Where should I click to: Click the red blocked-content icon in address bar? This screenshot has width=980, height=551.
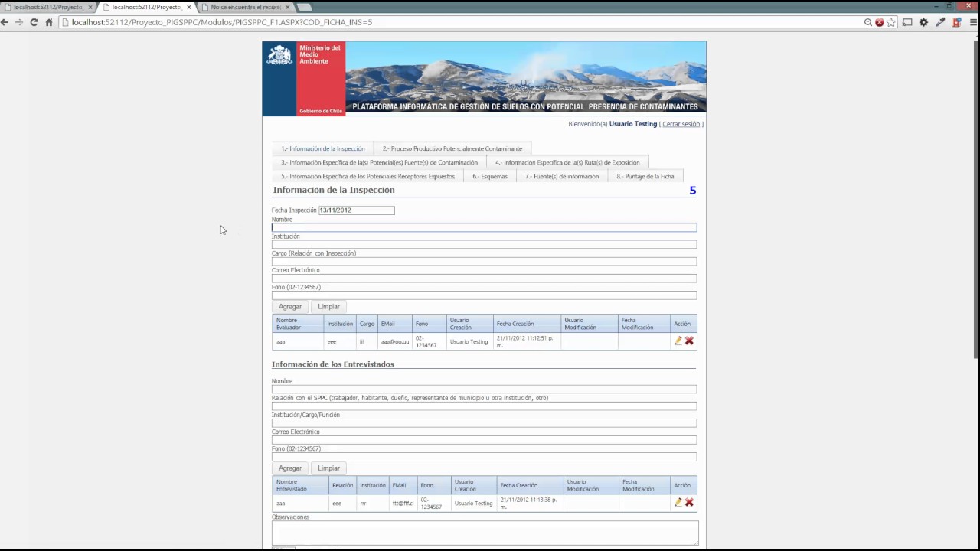(x=879, y=22)
